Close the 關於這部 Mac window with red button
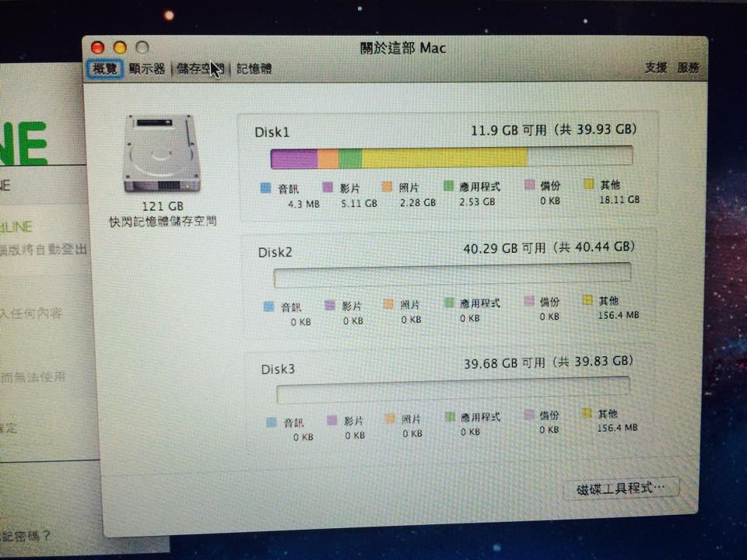 coord(97,48)
